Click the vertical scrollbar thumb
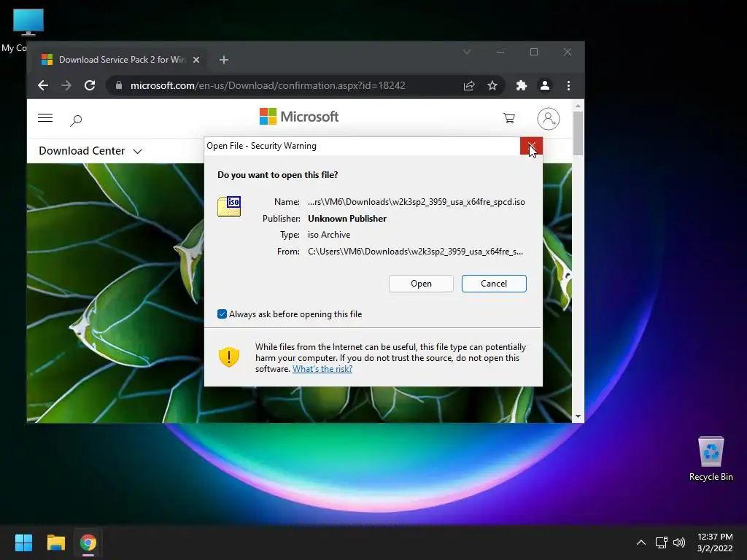The height and width of the screenshot is (560, 747). [x=578, y=133]
